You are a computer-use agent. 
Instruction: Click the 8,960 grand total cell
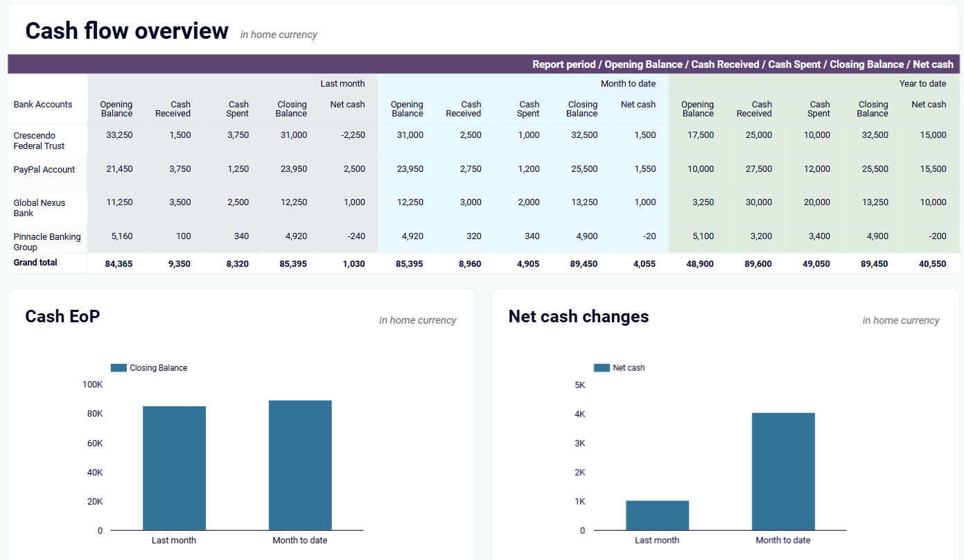469,264
